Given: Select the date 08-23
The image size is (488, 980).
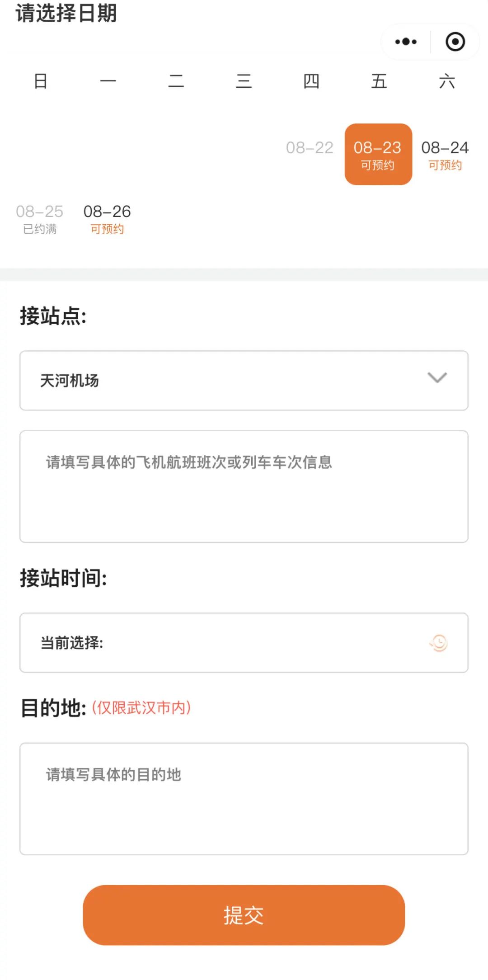Looking at the screenshot, I should click(378, 154).
